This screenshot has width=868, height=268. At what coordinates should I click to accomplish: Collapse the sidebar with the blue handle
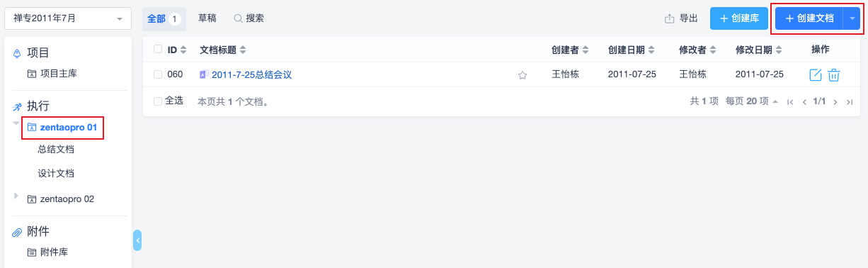tap(137, 240)
